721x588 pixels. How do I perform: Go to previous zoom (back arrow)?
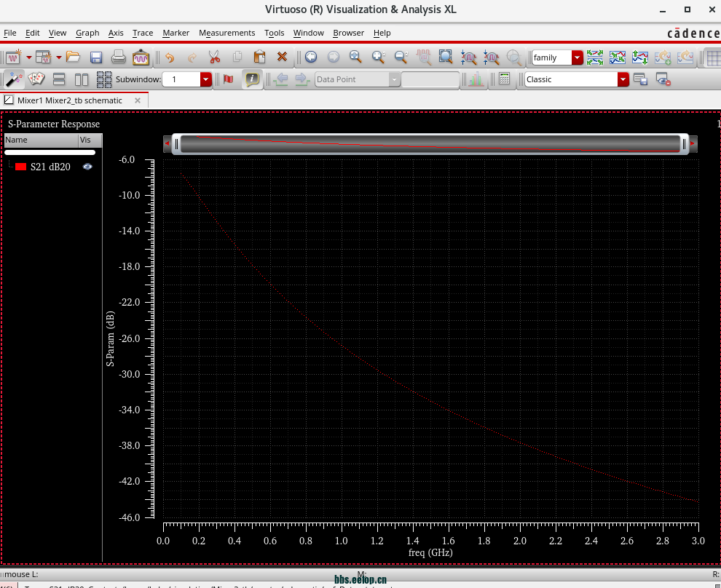tap(311, 57)
